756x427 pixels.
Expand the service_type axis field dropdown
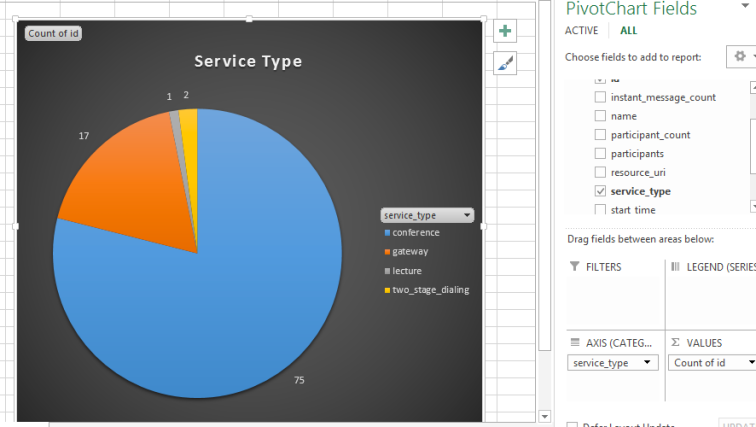pyautogui.click(x=647, y=363)
